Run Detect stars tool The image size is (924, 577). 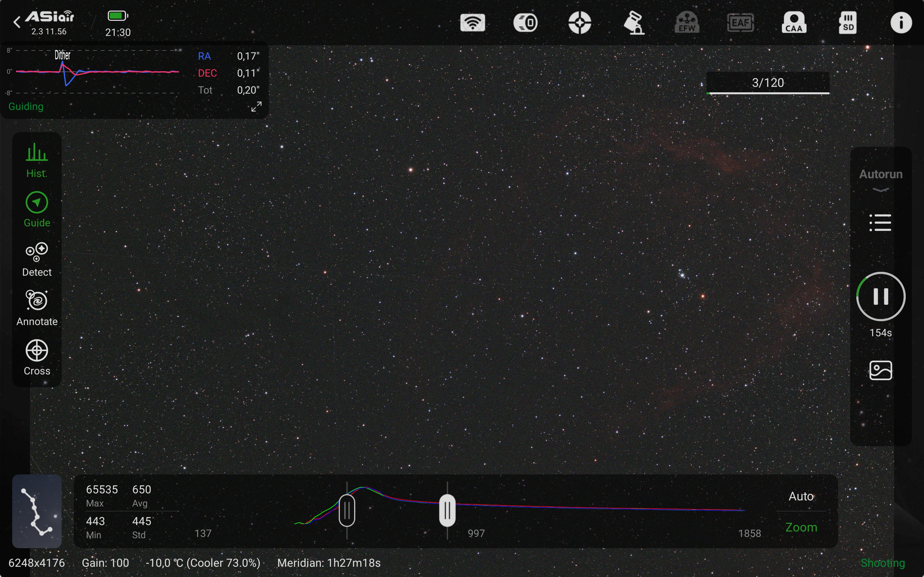(37, 259)
